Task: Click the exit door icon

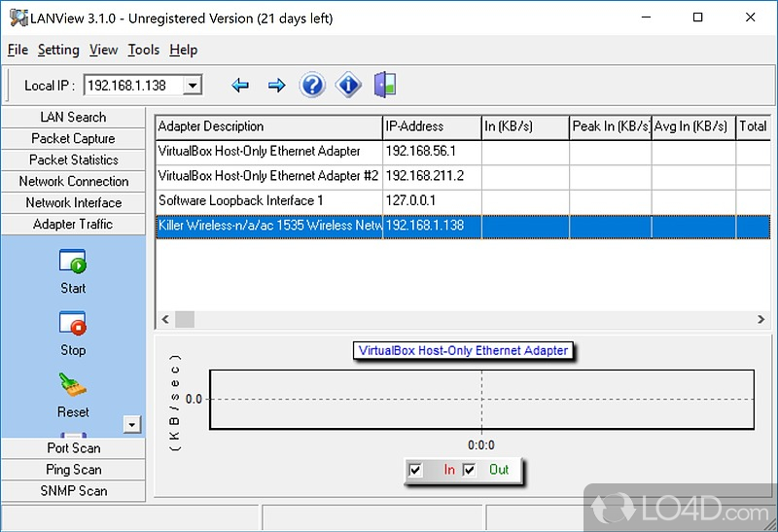Action: click(x=385, y=85)
